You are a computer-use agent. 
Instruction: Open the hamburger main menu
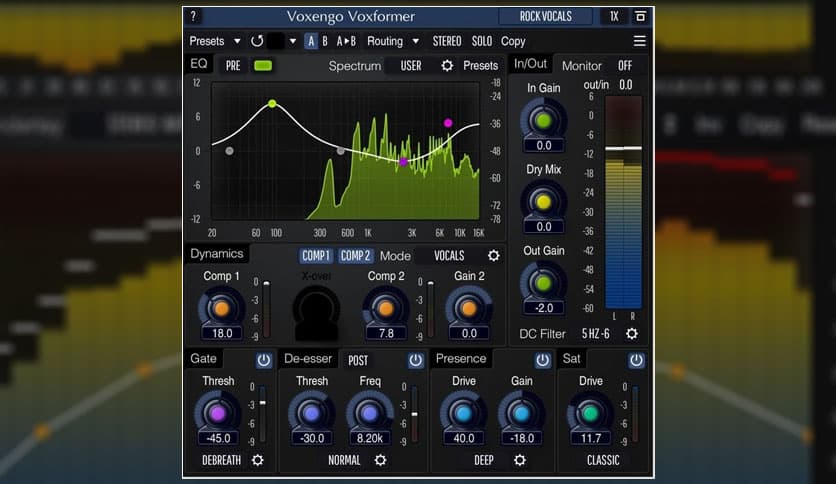tap(639, 41)
